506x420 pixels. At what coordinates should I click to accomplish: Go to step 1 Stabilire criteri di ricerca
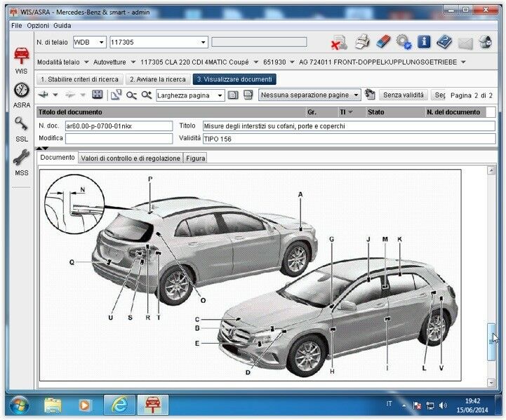(80, 79)
